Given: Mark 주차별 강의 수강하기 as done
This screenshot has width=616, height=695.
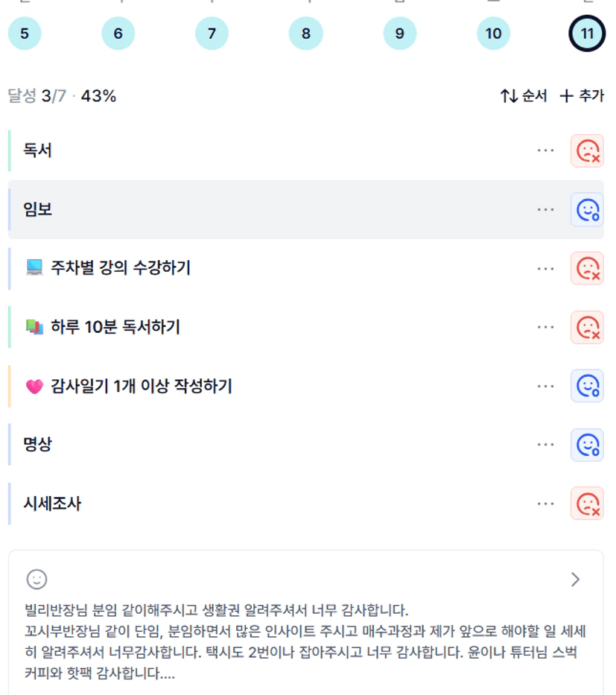Looking at the screenshot, I should [x=587, y=268].
